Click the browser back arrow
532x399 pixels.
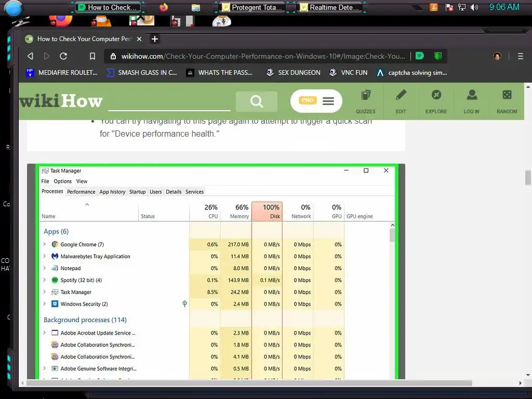(x=30, y=56)
